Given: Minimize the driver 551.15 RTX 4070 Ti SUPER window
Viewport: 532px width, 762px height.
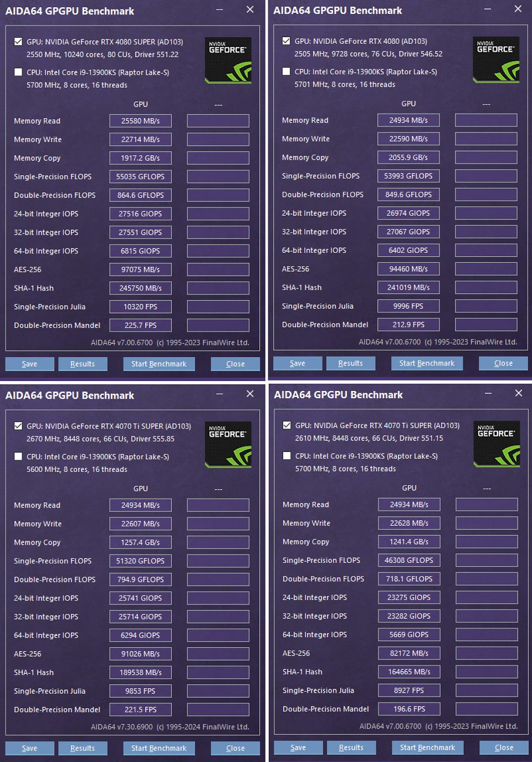Looking at the screenshot, I should (x=488, y=394).
